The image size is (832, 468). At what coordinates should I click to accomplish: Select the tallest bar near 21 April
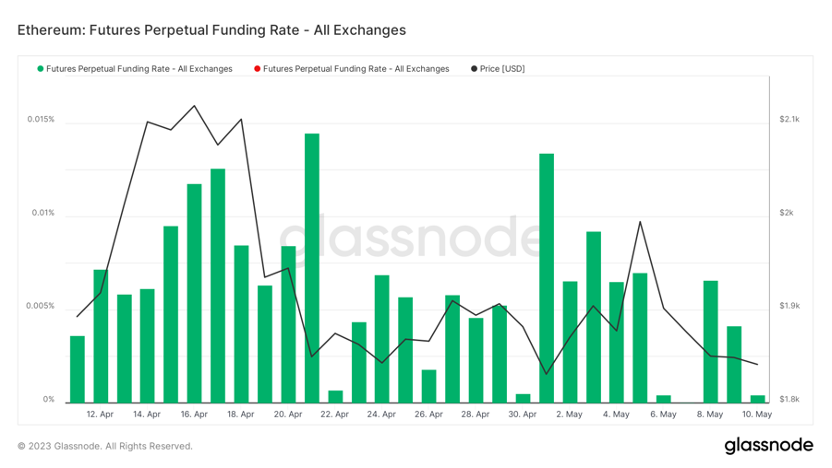(x=312, y=268)
